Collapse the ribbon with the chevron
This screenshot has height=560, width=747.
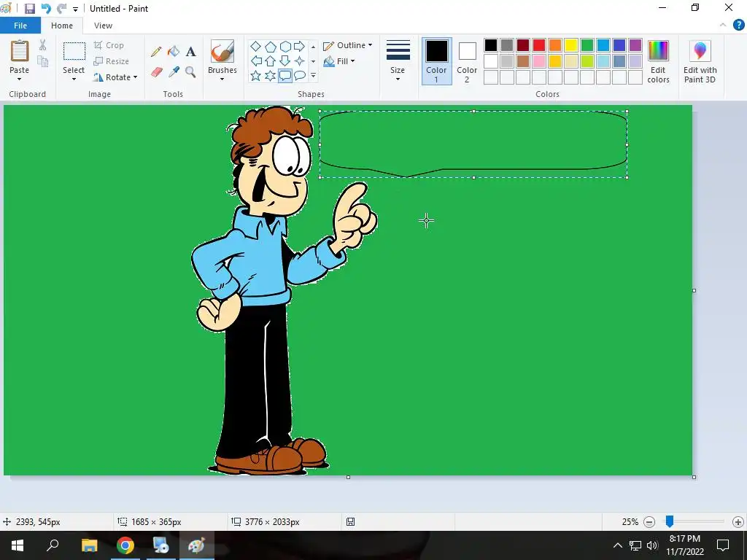tap(723, 25)
